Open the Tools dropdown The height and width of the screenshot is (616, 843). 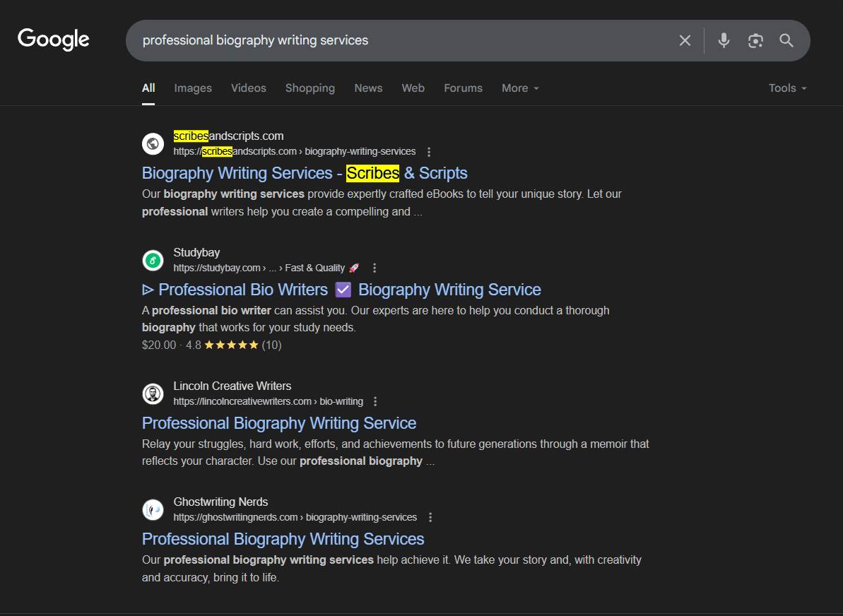tap(786, 88)
